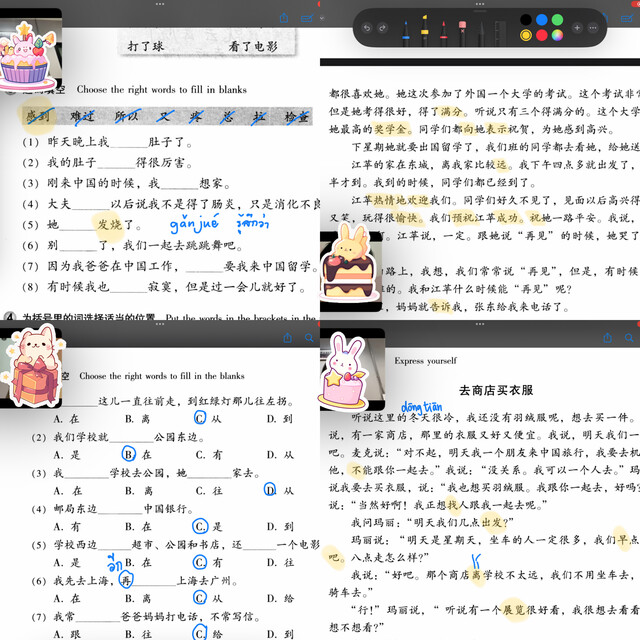Image resolution: width=640 pixels, height=640 pixels.
Task: Tap word bank item 感到
Action: click(38, 116)
